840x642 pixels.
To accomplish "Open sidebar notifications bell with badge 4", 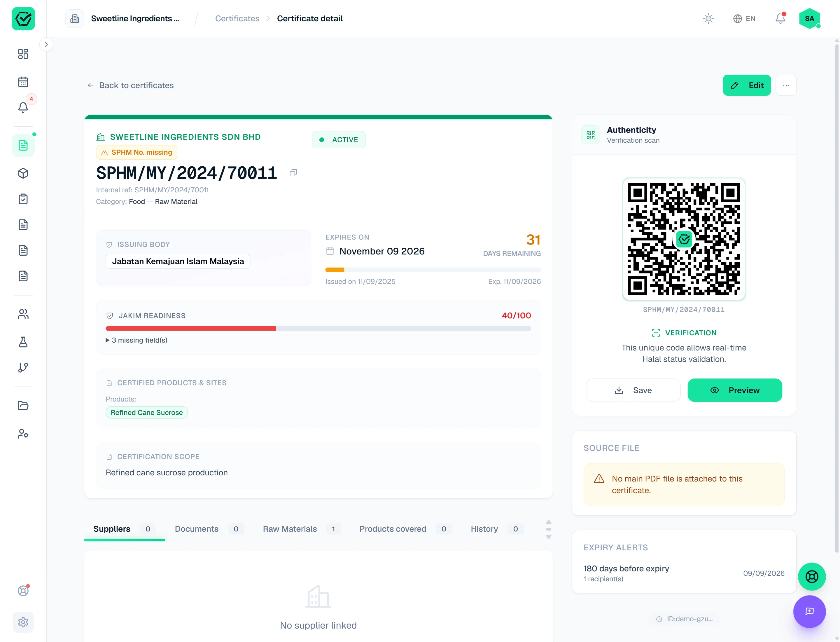I will point(23,107).
